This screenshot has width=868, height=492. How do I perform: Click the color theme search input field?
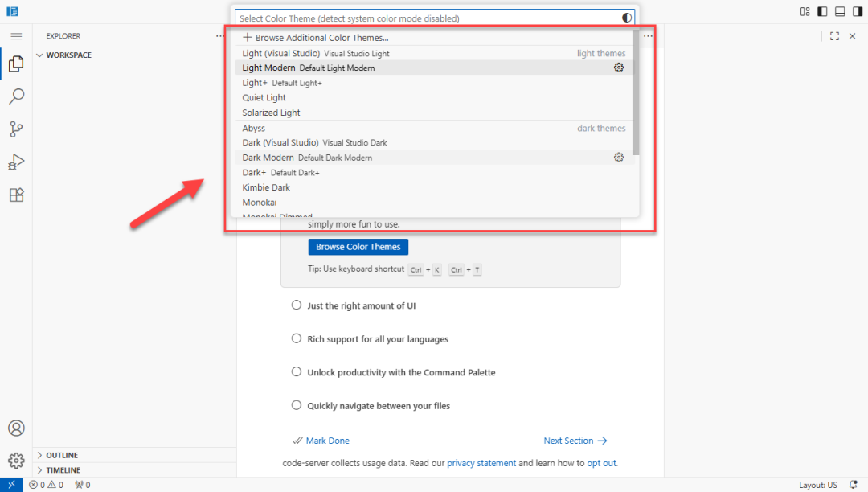(x=426, y=18)
